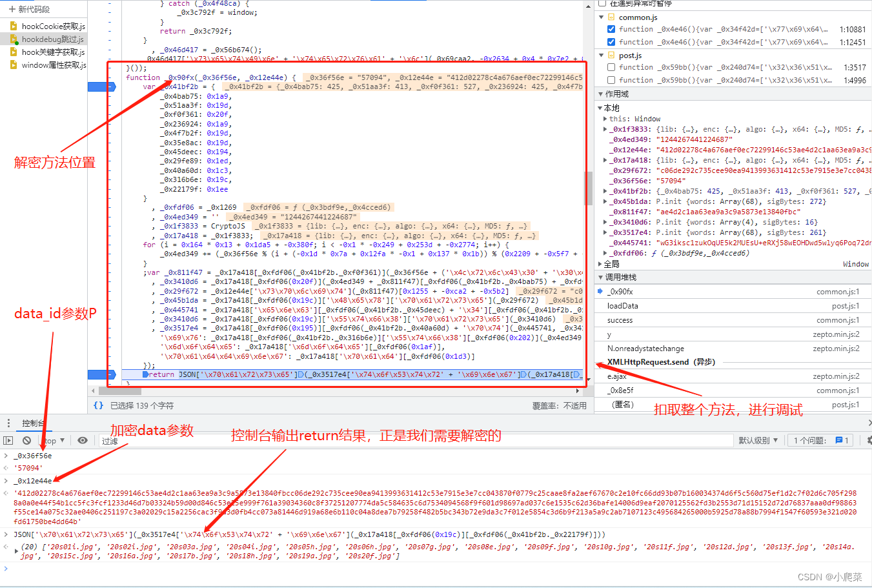Image resolution: width=872 pixels, height=588 pixels.
Task: Open zepto.min.js:2 link beside e.ajax
Action: tap(836, 376)
